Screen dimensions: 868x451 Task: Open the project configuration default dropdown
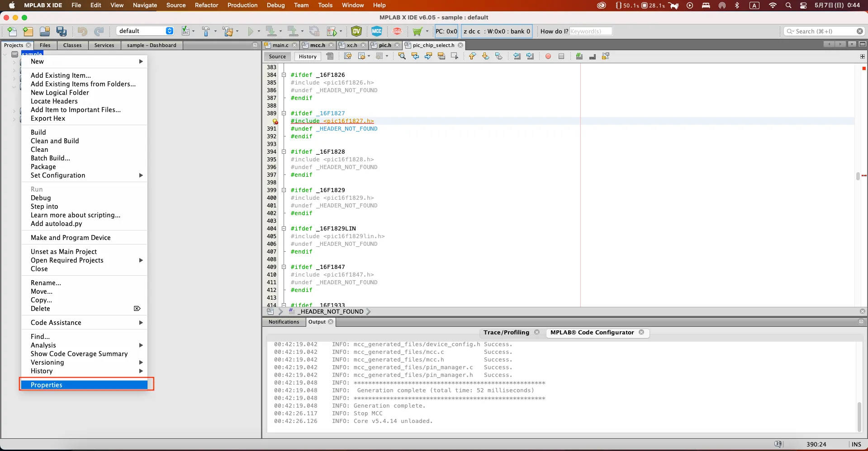point(145,31)
